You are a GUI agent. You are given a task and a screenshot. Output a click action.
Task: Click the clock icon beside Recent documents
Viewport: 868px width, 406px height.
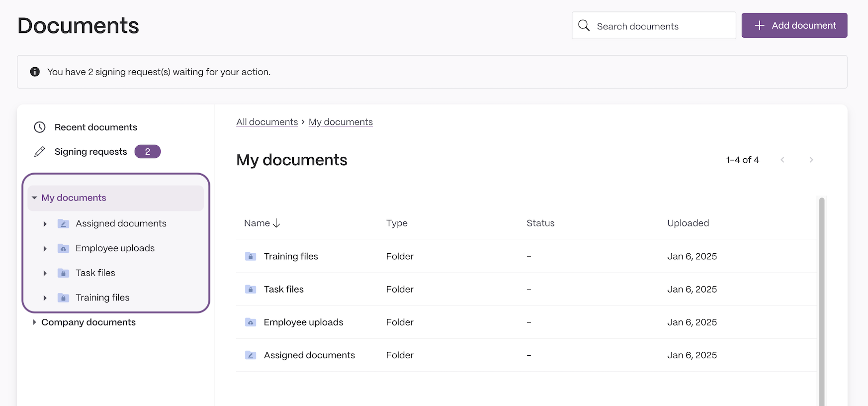click(x=40, y=127)
